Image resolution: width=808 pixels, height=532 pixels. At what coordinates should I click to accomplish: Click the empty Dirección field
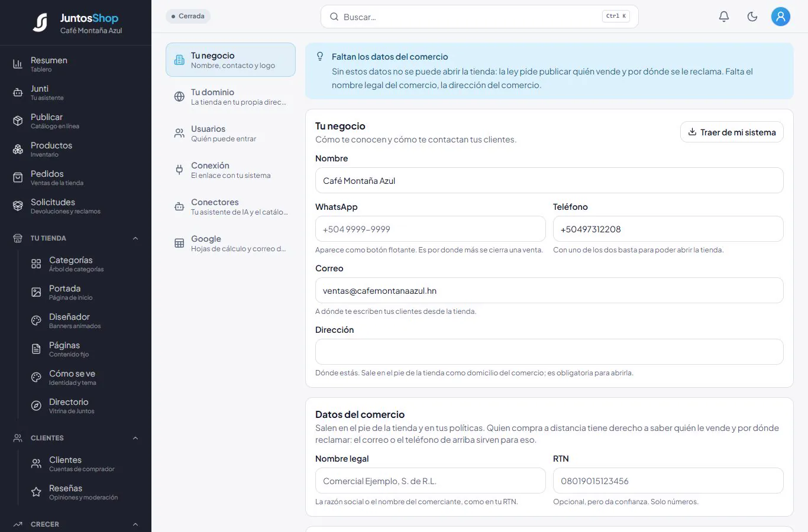tap(550, 352)
